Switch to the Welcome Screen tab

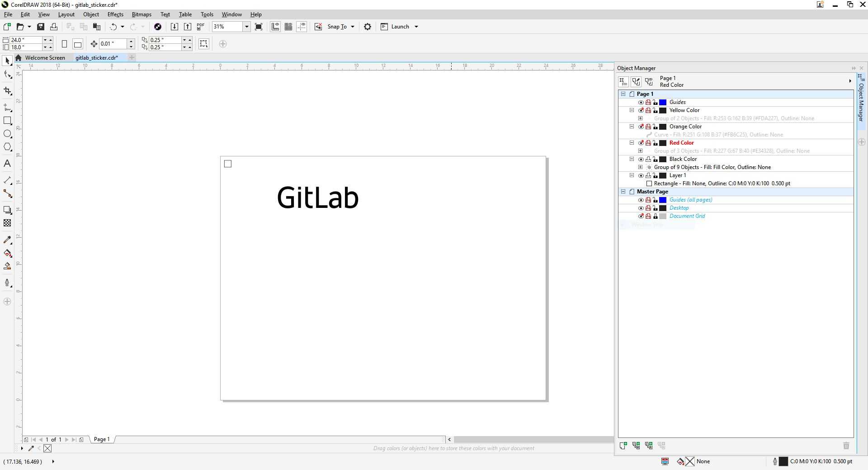45,58
